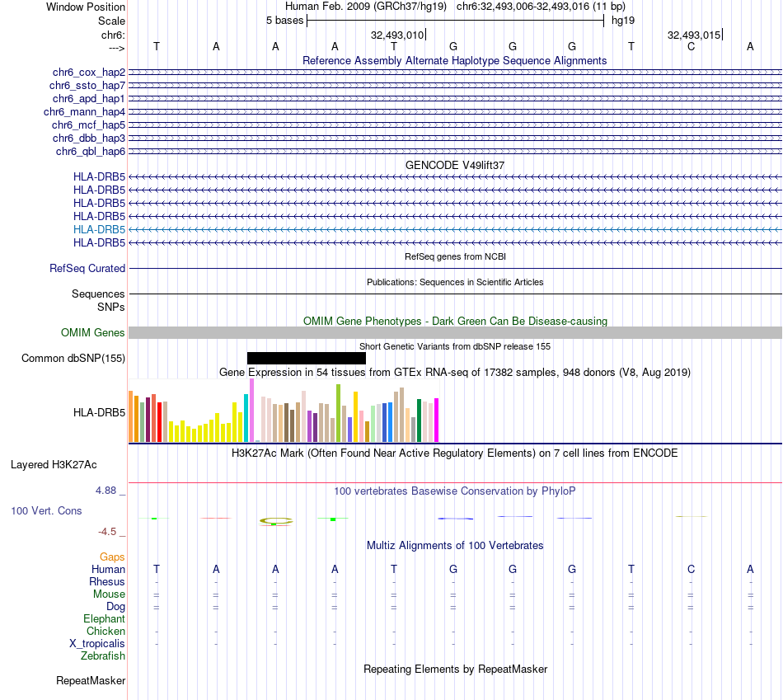Select the gray OMIM Genes bar
Image resolution: width=783 pixels, height=700 pixels.
click(455, 333)
